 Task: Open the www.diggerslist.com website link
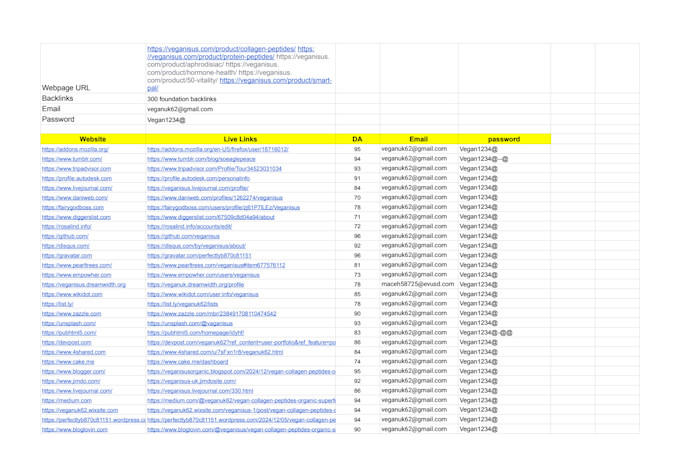76,217
